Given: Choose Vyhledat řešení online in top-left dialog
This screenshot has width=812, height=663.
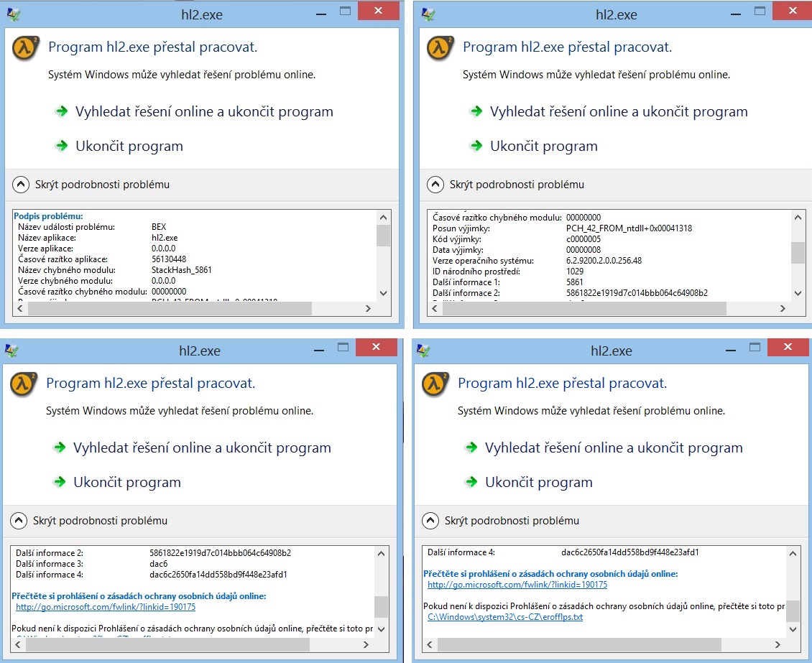Looking at the screenshot, I should click(204, 112).
